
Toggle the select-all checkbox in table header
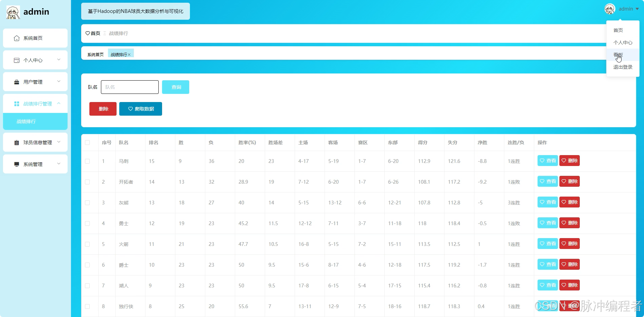tap(87, 143)
